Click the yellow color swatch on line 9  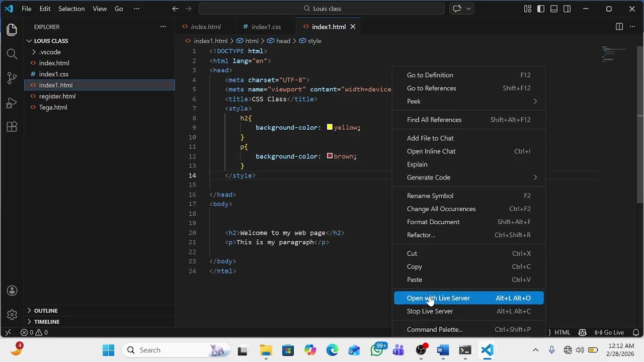[330, 127]
